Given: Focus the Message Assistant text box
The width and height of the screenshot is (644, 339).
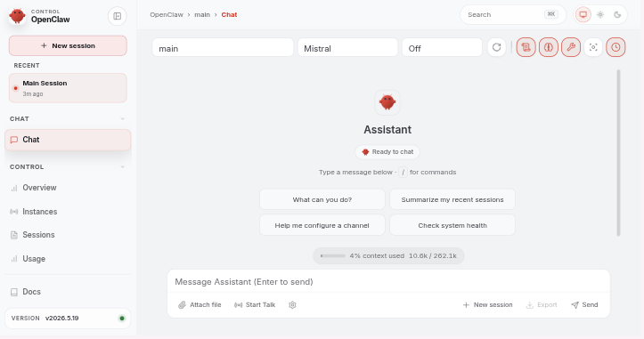Looking at the screenshot, I should pyautogui.click(x=388, y=282).
